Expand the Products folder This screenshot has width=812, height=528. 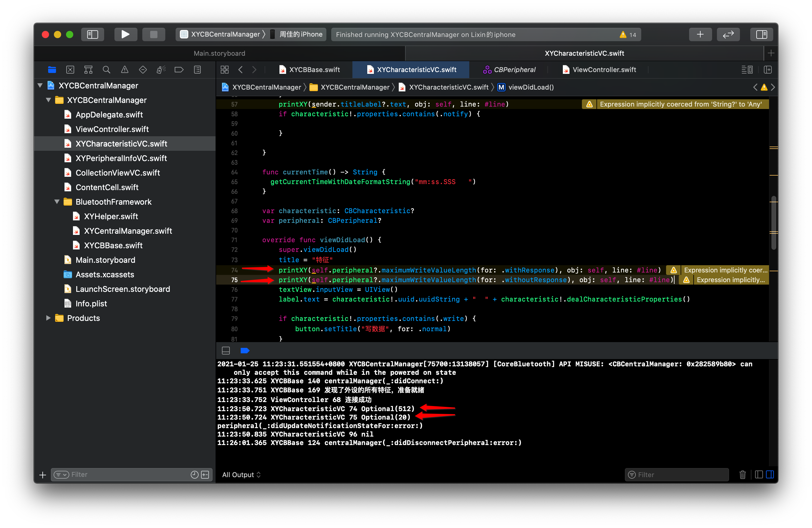point(48,318)
